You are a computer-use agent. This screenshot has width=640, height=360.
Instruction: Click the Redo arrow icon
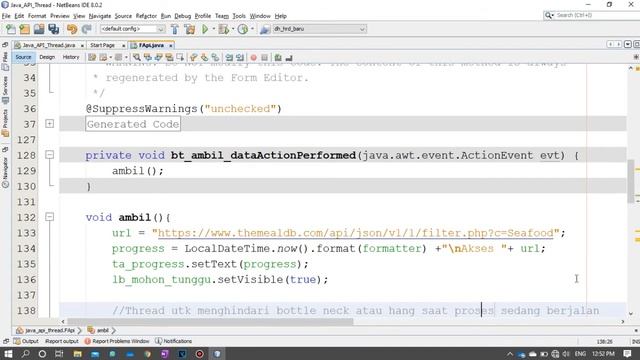(86, 29)
